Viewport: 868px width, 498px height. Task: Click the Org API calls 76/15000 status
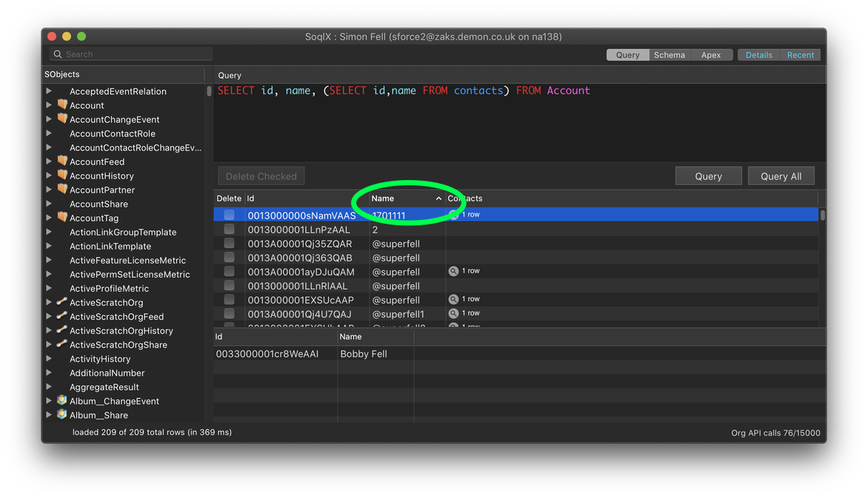coord(775,433)
